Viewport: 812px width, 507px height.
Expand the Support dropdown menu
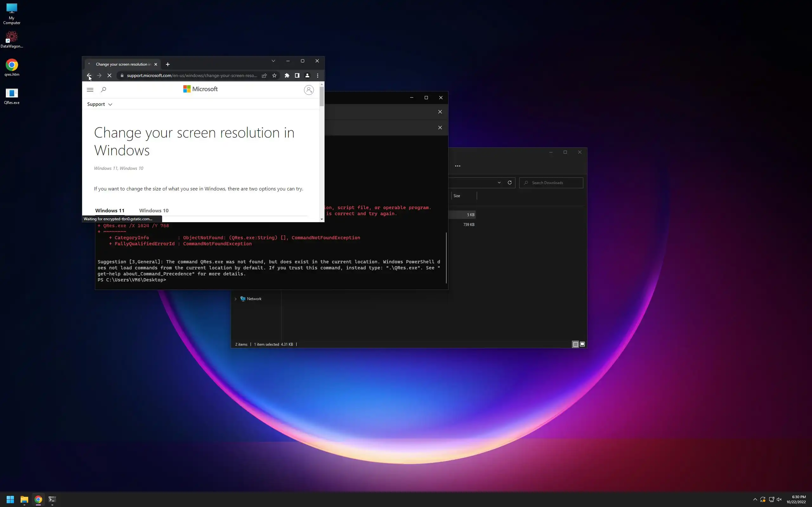[x=100, y=104]
